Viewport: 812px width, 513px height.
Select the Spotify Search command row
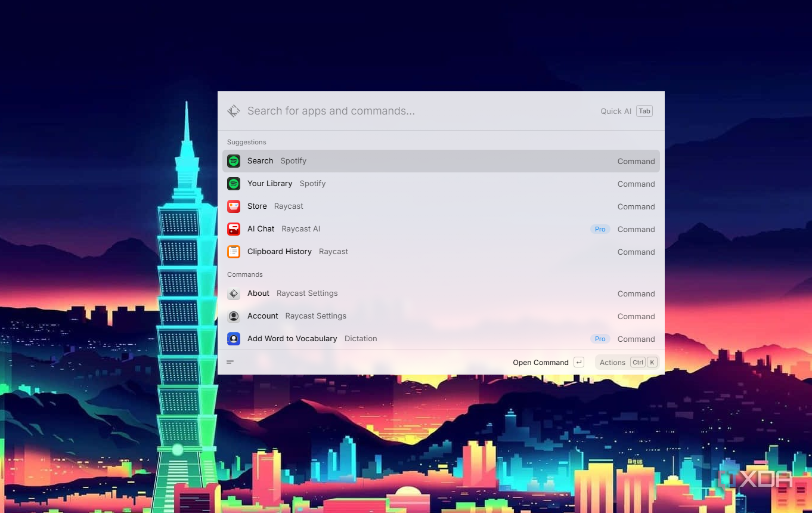pos(441,161)
